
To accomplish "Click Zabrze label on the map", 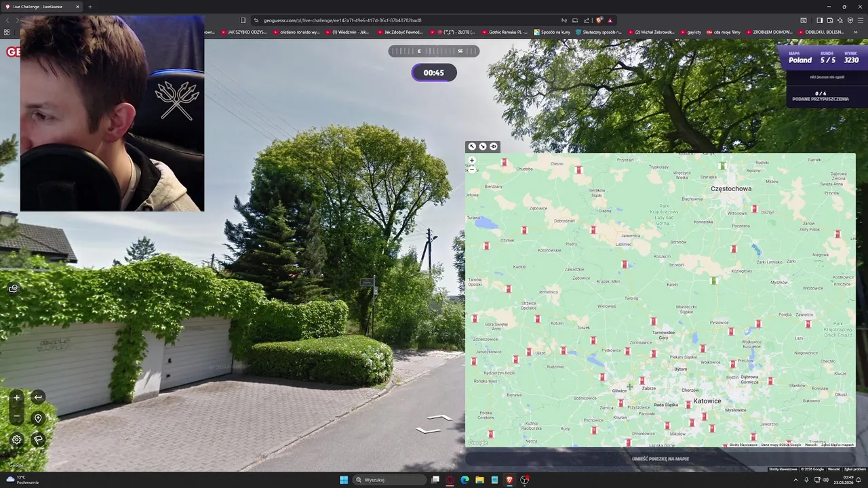I will click(x=649, y=388).
